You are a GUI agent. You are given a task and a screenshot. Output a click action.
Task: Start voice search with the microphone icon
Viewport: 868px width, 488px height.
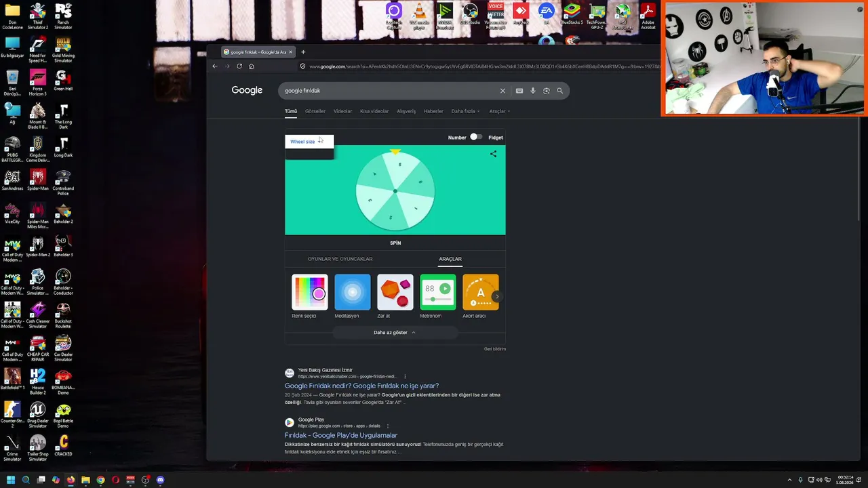533,91
